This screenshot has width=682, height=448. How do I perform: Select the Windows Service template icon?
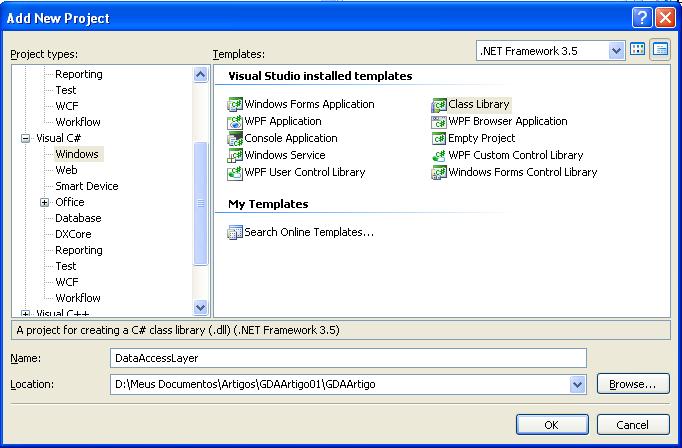coord(236,155)
